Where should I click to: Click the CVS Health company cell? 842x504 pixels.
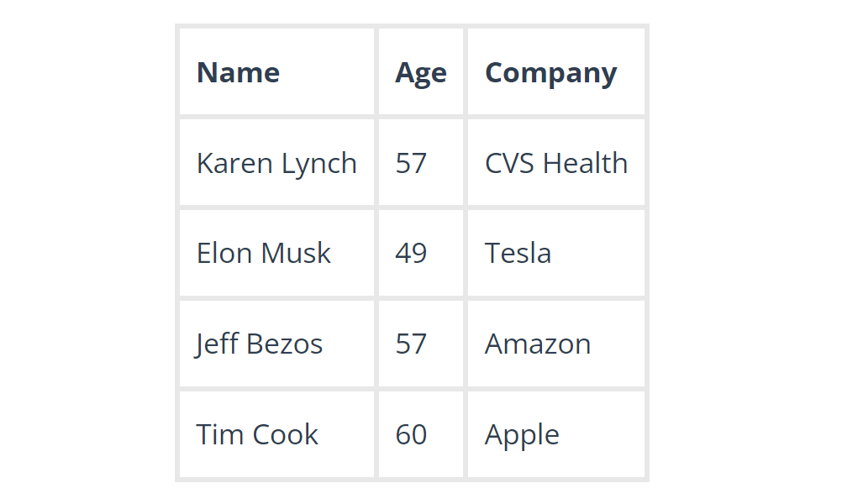pos(555,163)
